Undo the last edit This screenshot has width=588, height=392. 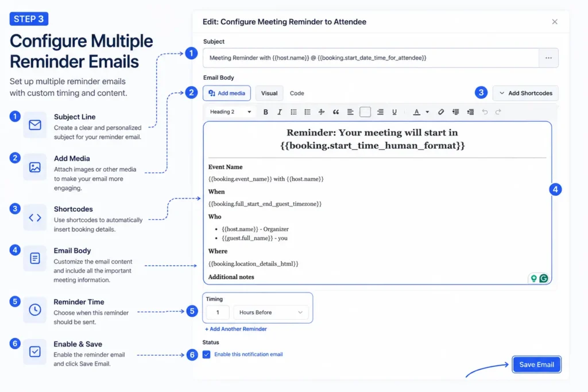click(x=485, y=112)
